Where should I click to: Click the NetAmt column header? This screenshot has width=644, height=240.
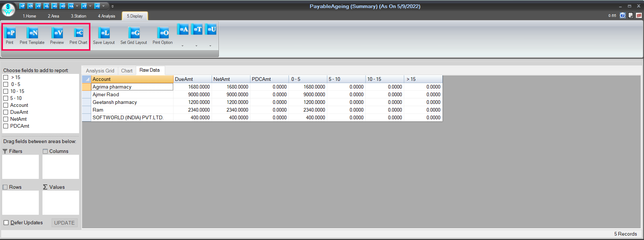pos(231,79)
